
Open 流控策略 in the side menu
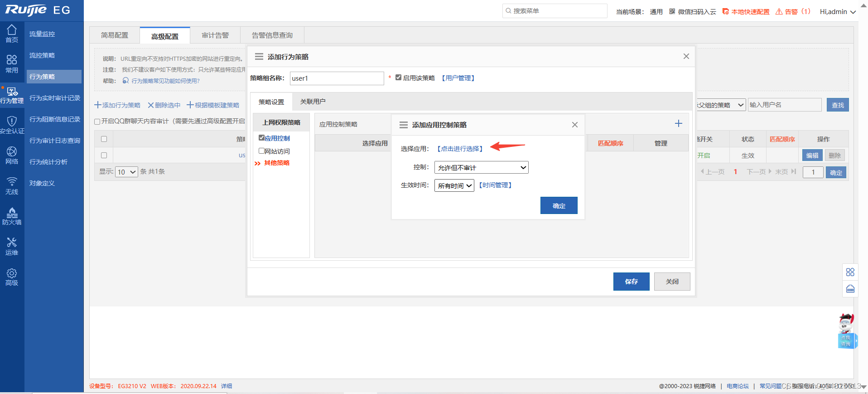click(42, 55)
